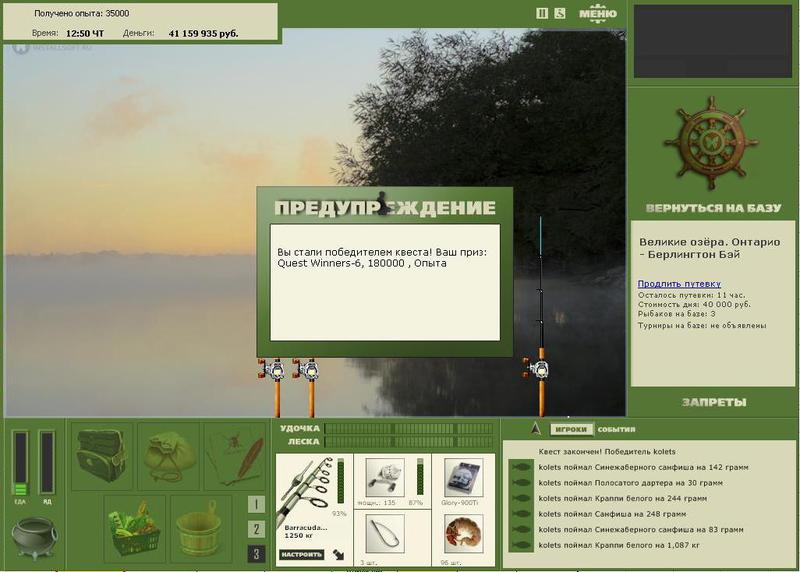Screen dimensions: 800x572
Task: Click the quest prize message text
Action: tap(382, 258)
